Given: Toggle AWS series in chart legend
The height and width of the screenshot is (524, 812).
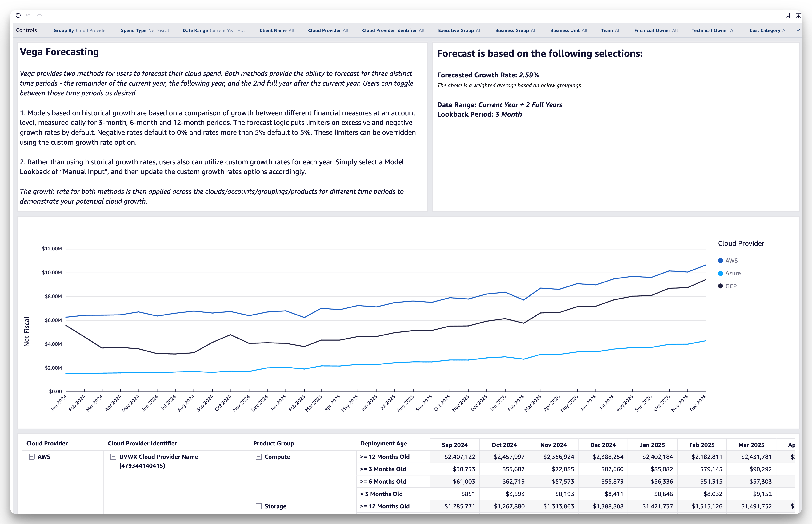Looking at the screenshot, I should 728,261.
